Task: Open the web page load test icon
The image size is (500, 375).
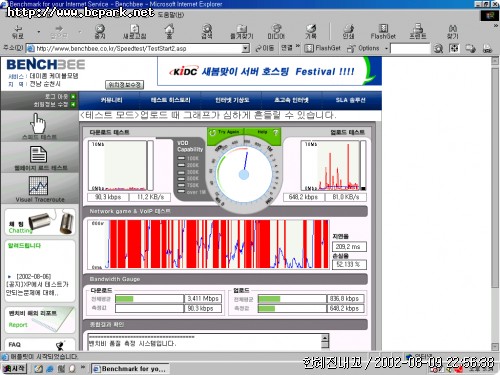Action: tap(38, 155)
